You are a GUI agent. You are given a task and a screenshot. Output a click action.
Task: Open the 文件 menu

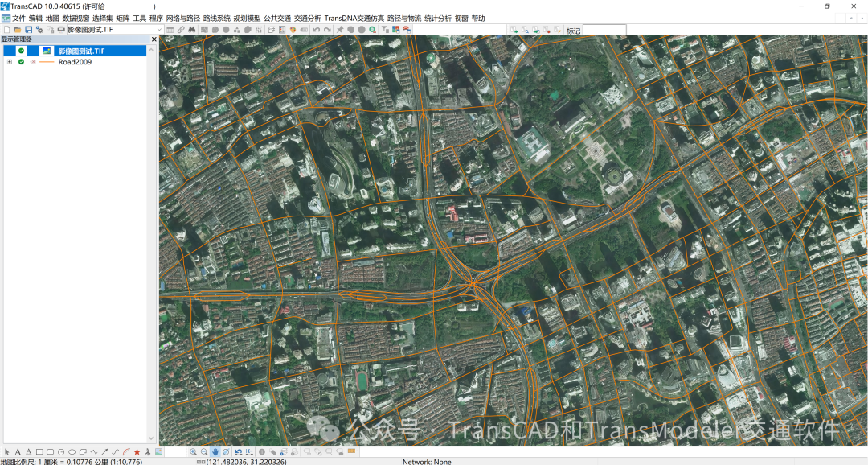pyautogui.click(x=18, y=19)
